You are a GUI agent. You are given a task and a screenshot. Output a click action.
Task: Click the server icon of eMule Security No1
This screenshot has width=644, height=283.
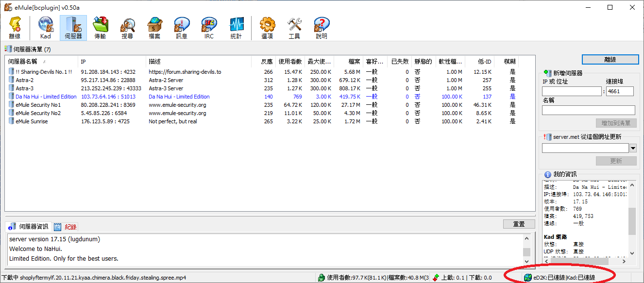pyautogui.click(x=11, y=105)
